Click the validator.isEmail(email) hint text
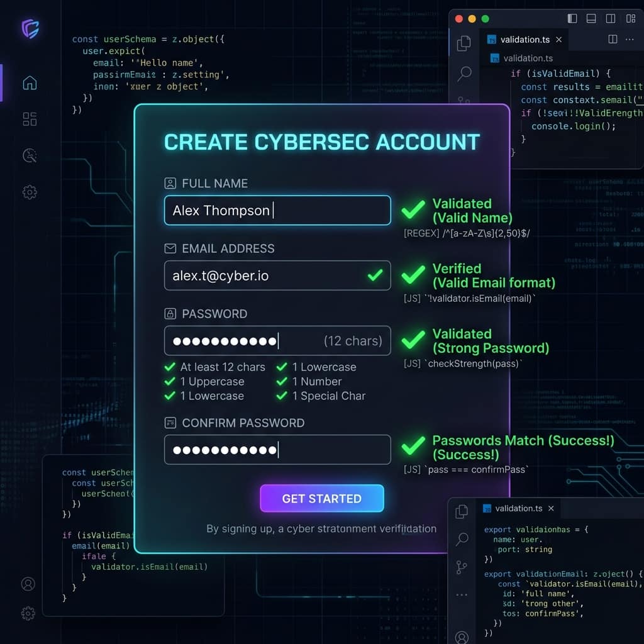Screen dimensions: 644x644 (x=470, y=299)
